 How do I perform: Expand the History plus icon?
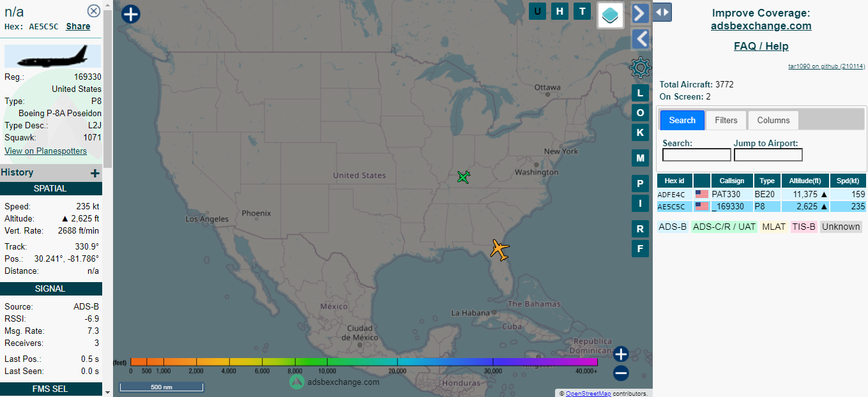tap(95, 173)
